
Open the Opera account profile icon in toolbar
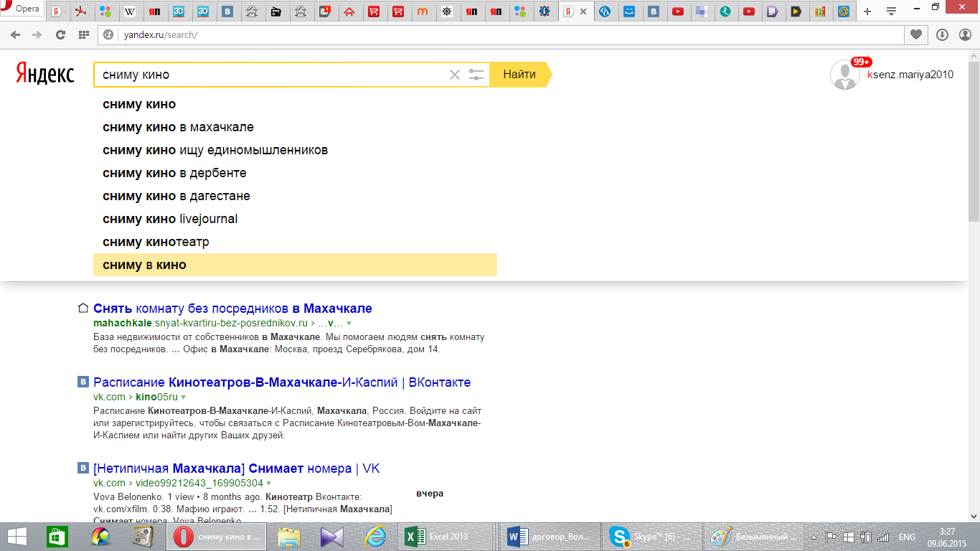[x=964, y=34]
